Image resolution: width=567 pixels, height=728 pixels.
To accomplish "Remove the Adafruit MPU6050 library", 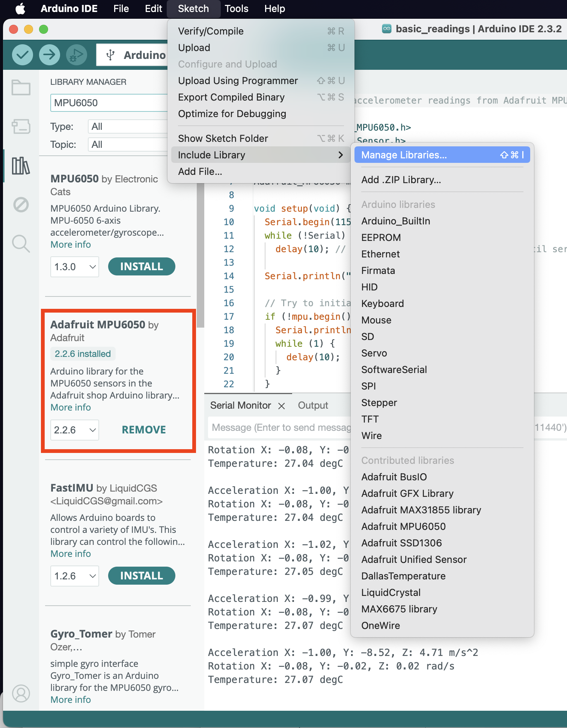I will (144, 430).
